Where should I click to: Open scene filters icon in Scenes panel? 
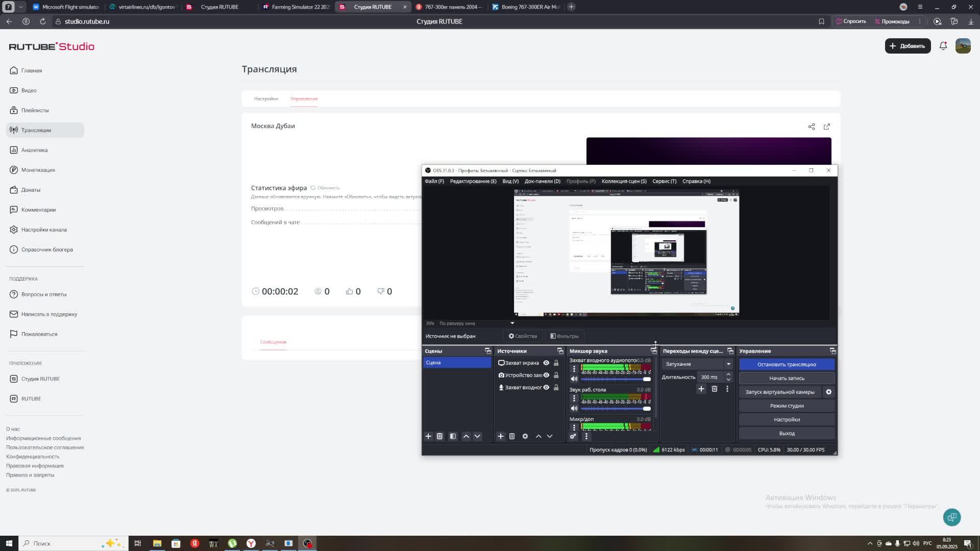tap(453, 436)
